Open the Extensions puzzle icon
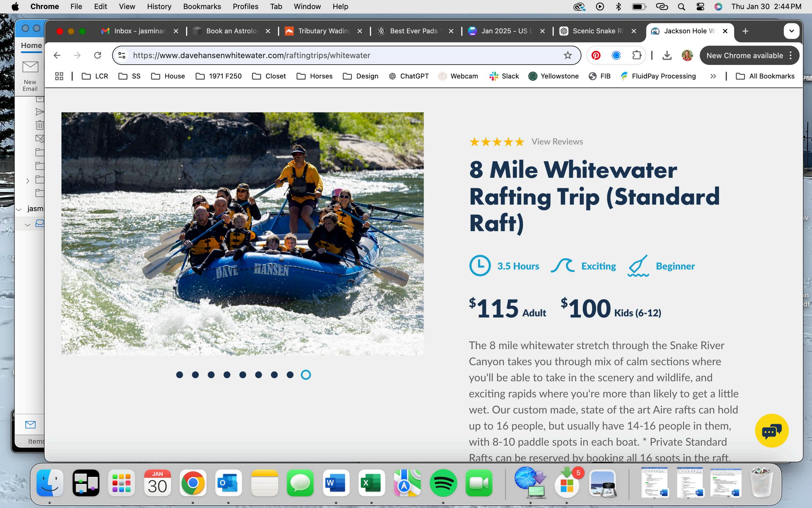812x508 pixels. coord(636,55)
